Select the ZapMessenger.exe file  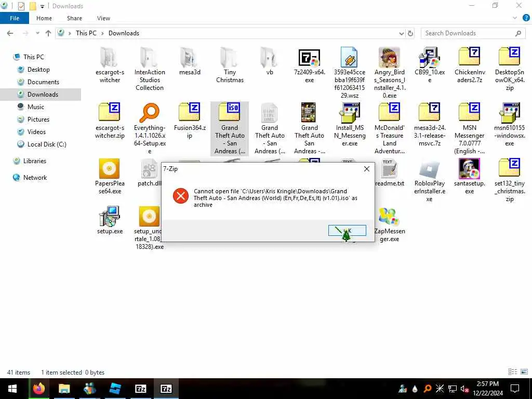click(390, 224)
